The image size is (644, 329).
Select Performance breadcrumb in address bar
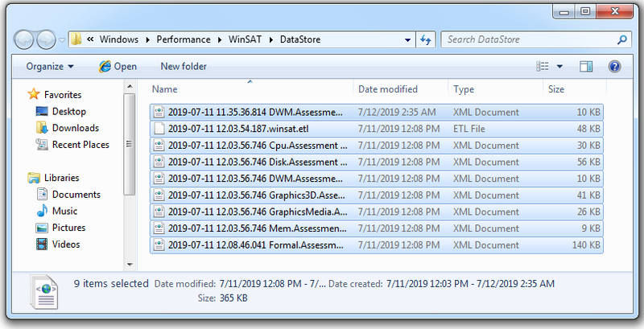tap(184, 39)
